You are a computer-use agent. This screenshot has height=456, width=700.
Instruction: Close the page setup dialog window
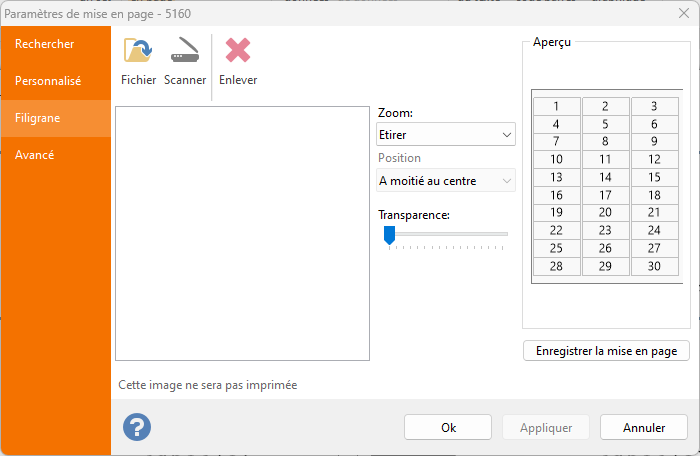(680, 14)
